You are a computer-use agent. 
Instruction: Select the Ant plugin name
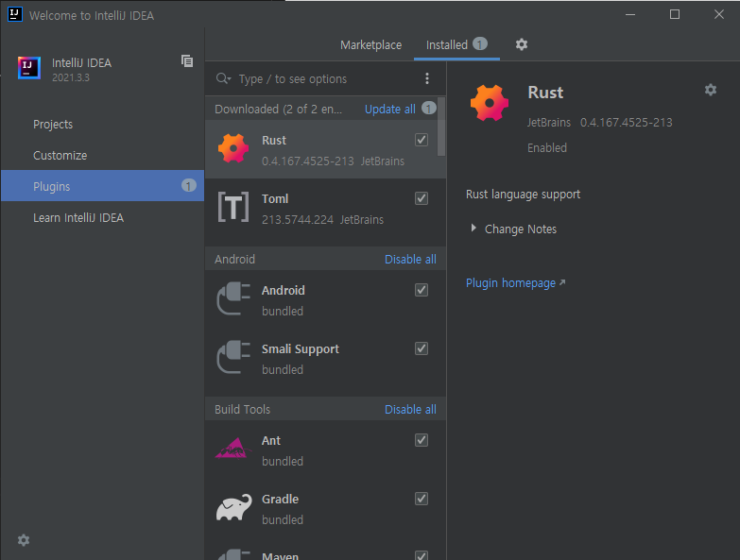(271, 441)
